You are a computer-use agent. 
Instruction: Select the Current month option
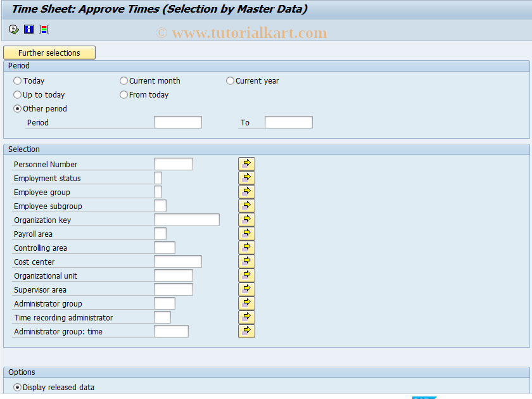coord(123,80)
